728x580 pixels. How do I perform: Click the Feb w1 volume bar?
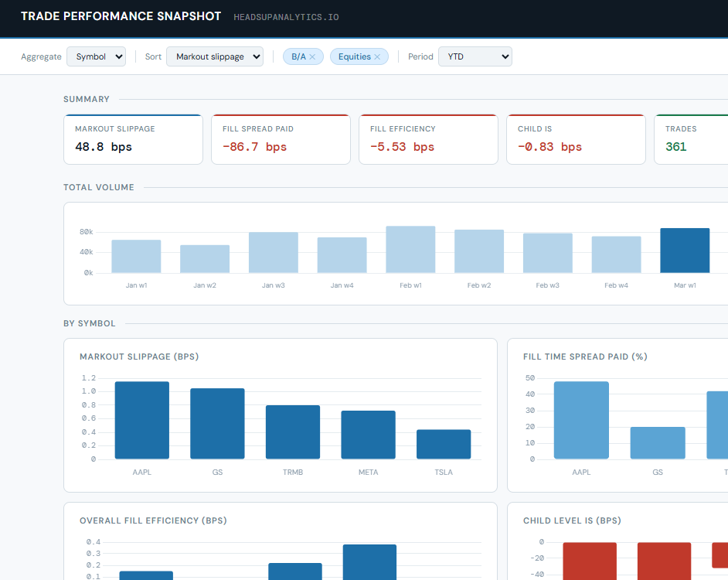(x=411, y=250)
